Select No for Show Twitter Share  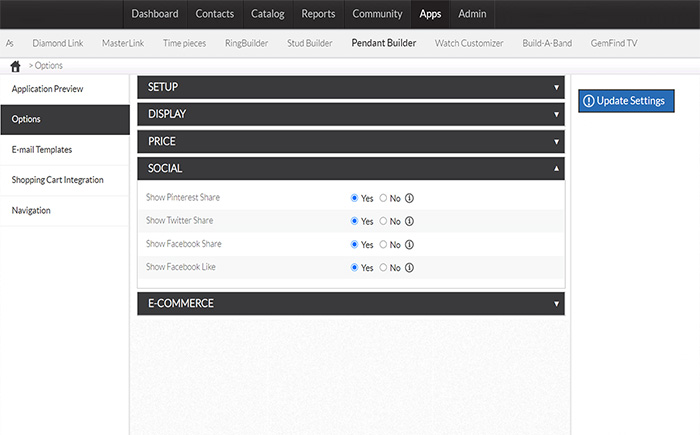click(x=383, y=221)
